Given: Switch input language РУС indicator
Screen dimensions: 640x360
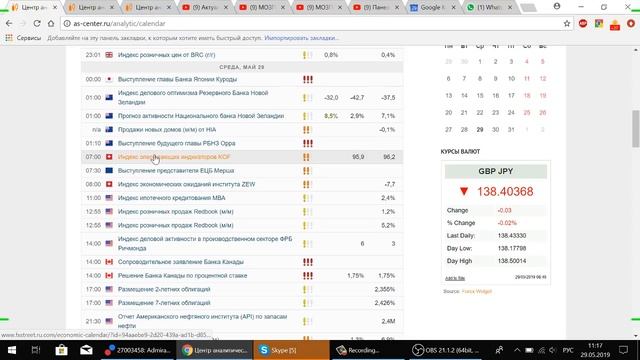Looking at the screenshot, I should tap(568, 350).
